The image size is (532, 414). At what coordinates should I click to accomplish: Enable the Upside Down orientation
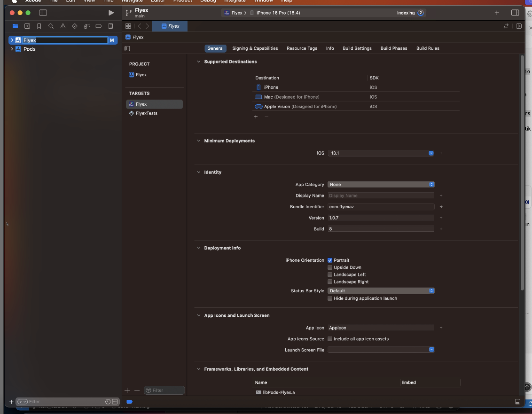pos(330,267)
